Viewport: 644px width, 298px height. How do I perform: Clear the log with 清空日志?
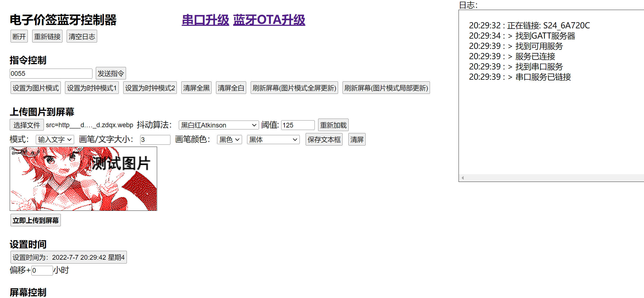(82, 36)
